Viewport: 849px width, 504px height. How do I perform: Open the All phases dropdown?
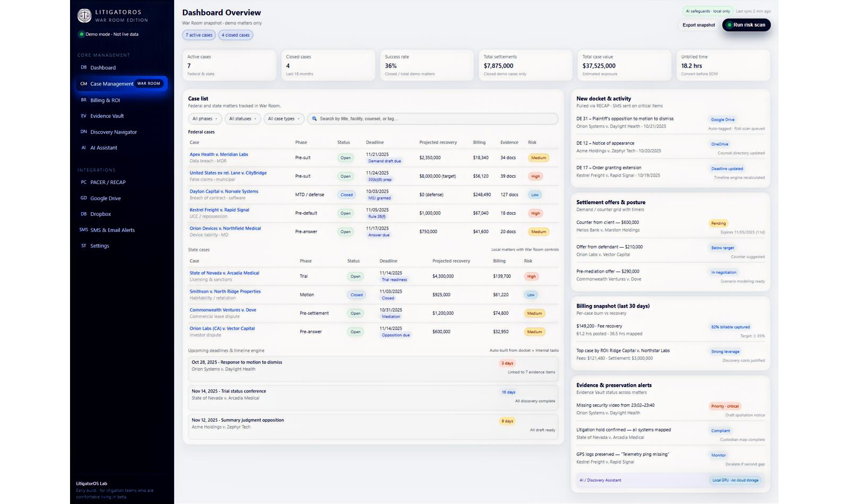click(x=204, y=118)
